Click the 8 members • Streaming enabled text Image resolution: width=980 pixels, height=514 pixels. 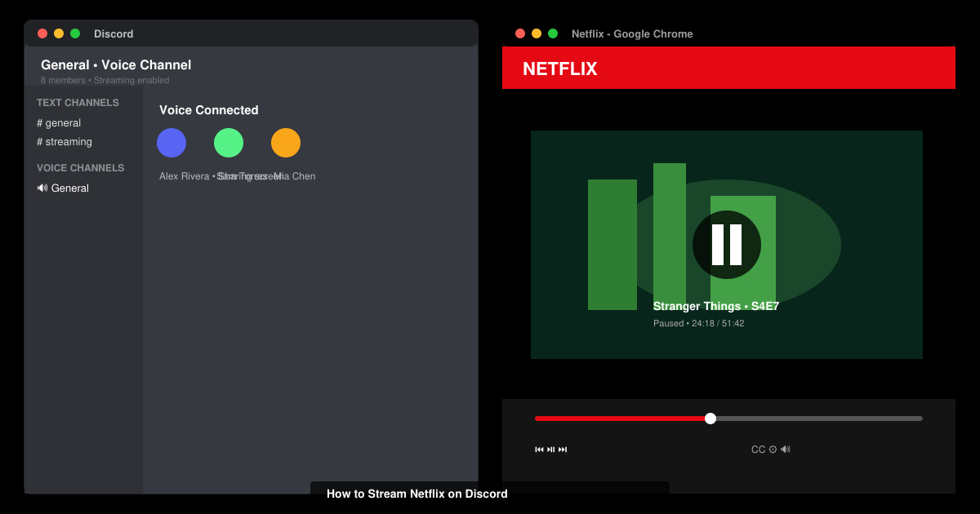105,81
